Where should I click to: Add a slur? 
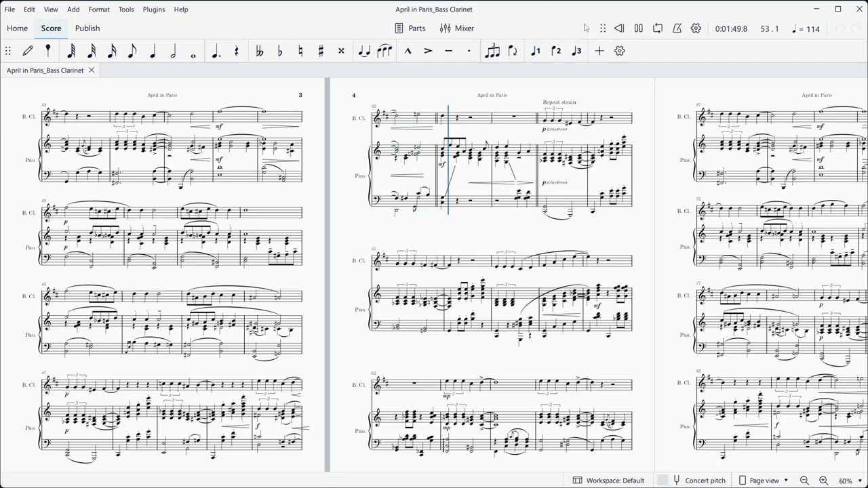click(x=384, y=51)
